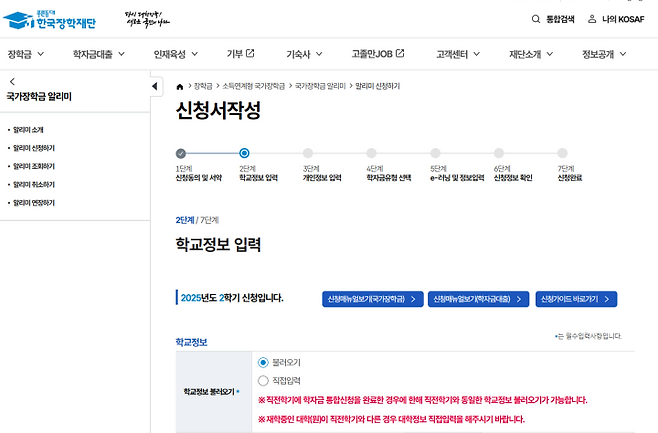The width and height of the screenshot is (658, 433).
Task: Expand the 장학금 dropdown menu
Action: 26,54
